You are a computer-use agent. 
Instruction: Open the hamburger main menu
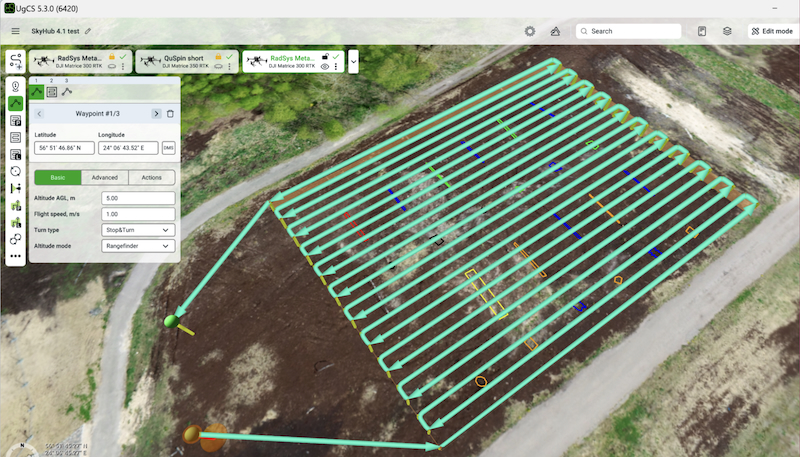pyautogui.click(x=15, y=31)
